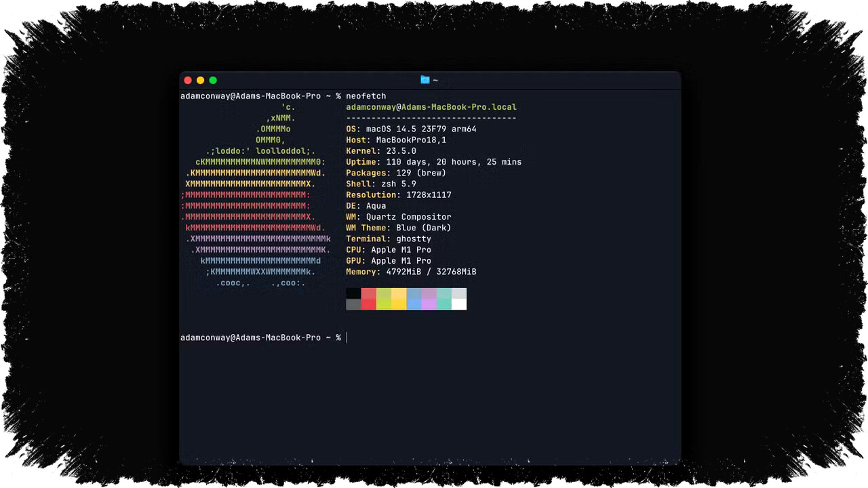
Task: Click the blue folder icon in the title bar
Action: point(425,79)
